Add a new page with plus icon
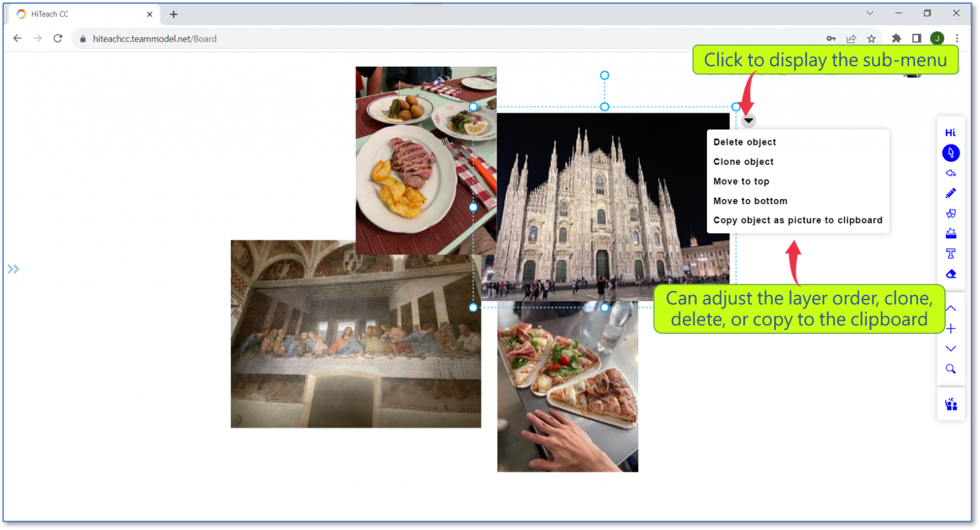 coord(951,329)
